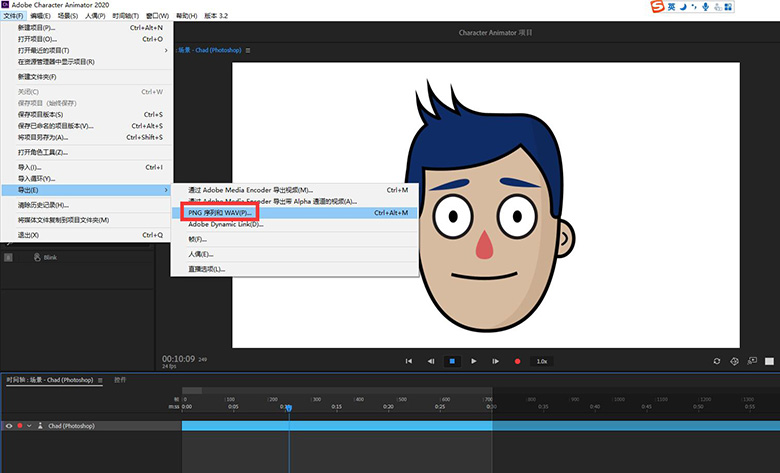
Task: Choose 退出(X) menu item
Action: pyautogui.click(x=87, y=235)
